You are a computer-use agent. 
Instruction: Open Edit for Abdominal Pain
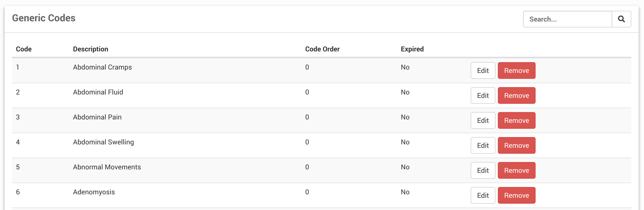pos(482,120)
